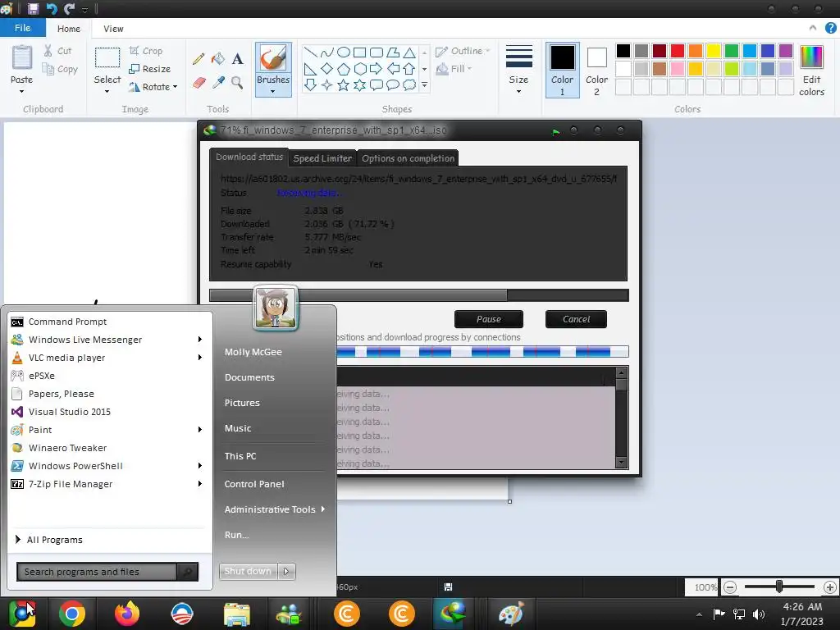Open Options on completion tab
The width and height of the screenshot is (840, 630).
(408, 158)
